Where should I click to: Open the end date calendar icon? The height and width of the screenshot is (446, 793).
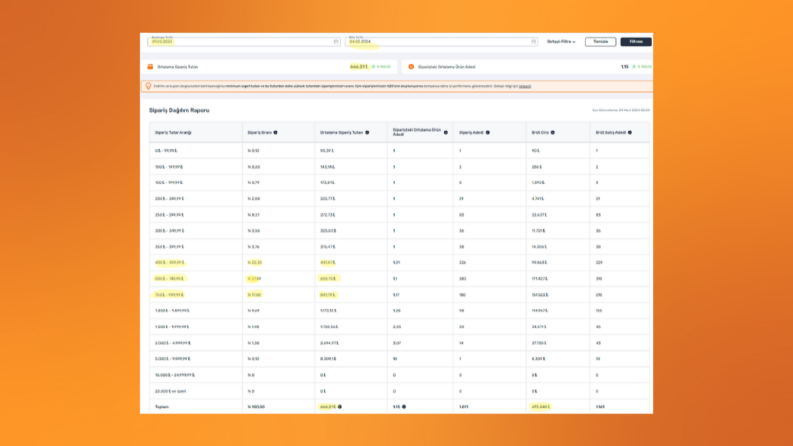(533, 41)
